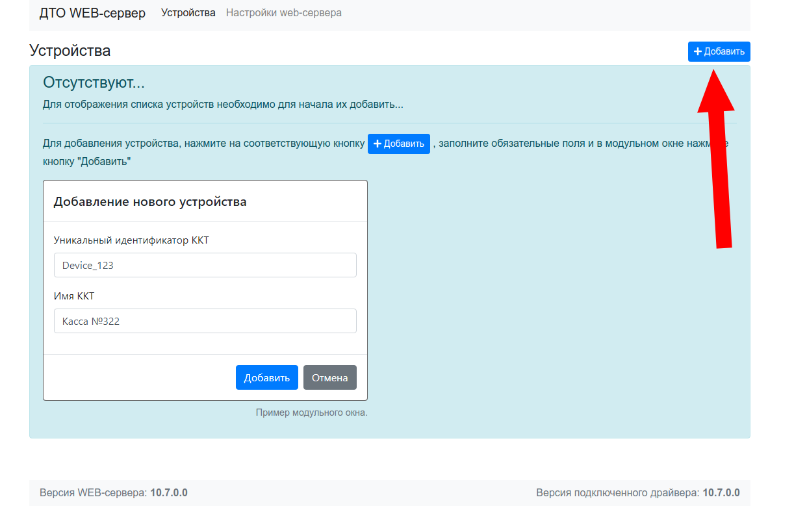794x532 pixels.
Task: Click the Пример модульного окна caption
Action: 311,412
